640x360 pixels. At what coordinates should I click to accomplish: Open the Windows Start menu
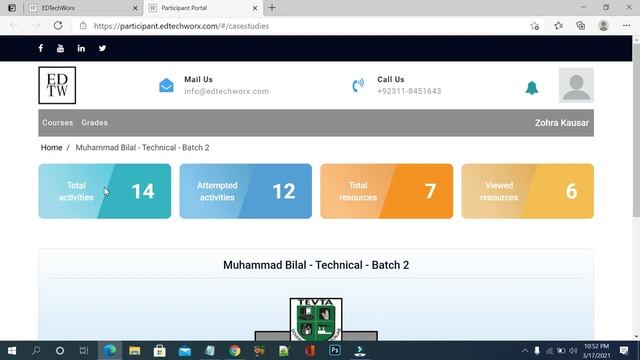[12, 351]
